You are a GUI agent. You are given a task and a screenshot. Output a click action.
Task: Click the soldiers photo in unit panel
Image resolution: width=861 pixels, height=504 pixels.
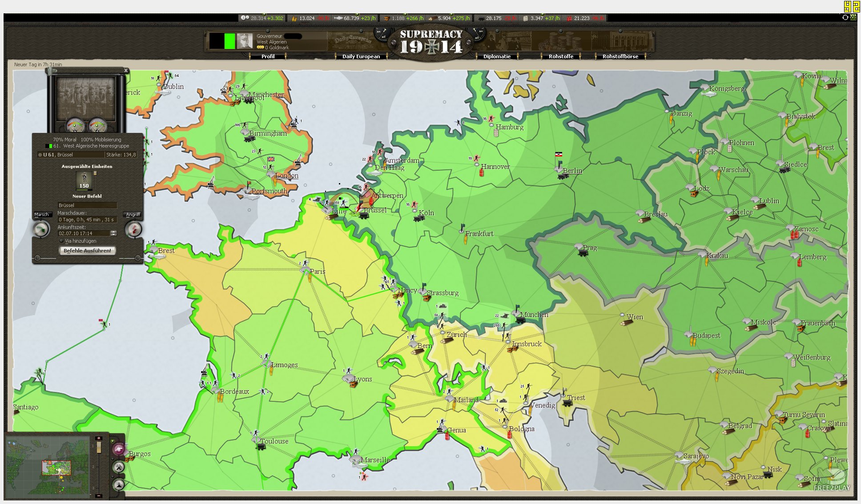click(86, 99)
